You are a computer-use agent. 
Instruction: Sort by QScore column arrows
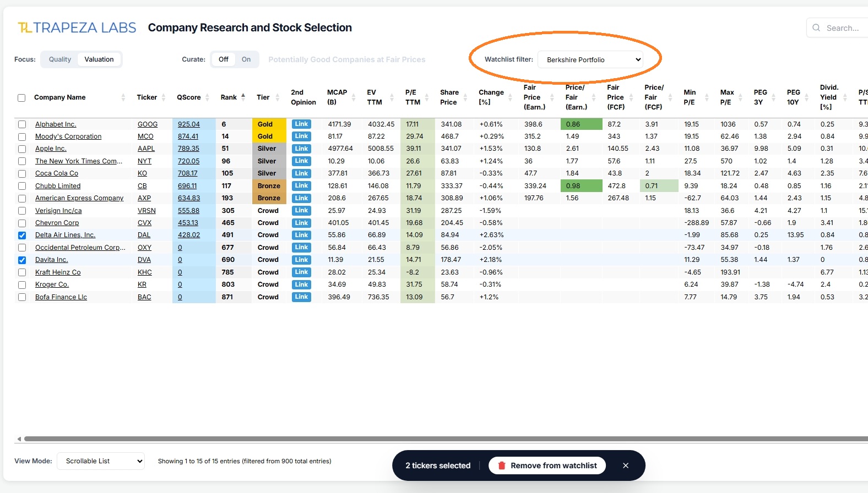point(207,97)
